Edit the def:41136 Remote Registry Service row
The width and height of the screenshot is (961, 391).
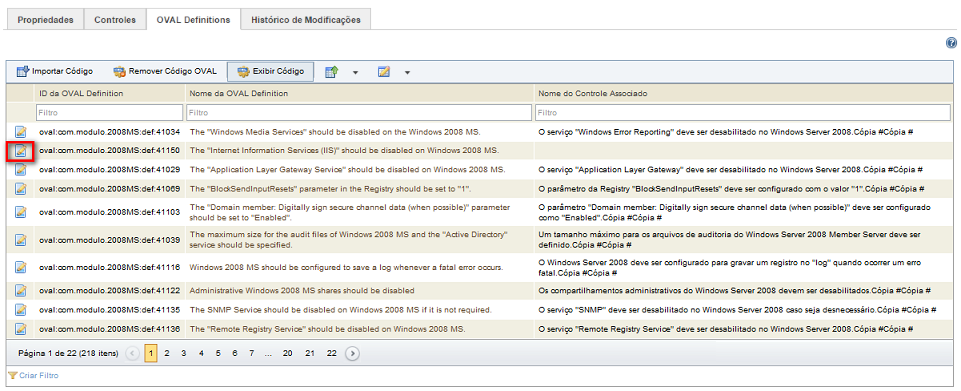[x=21, y=328]
